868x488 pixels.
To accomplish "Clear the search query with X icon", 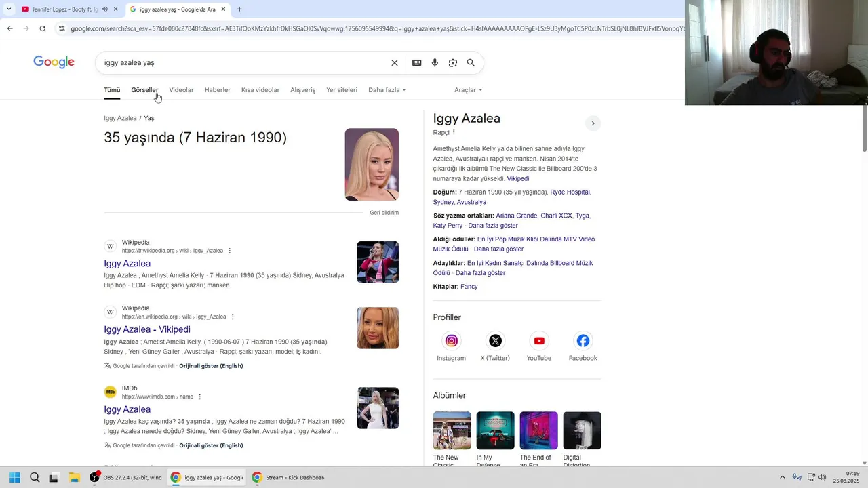I will coord(395,63).
